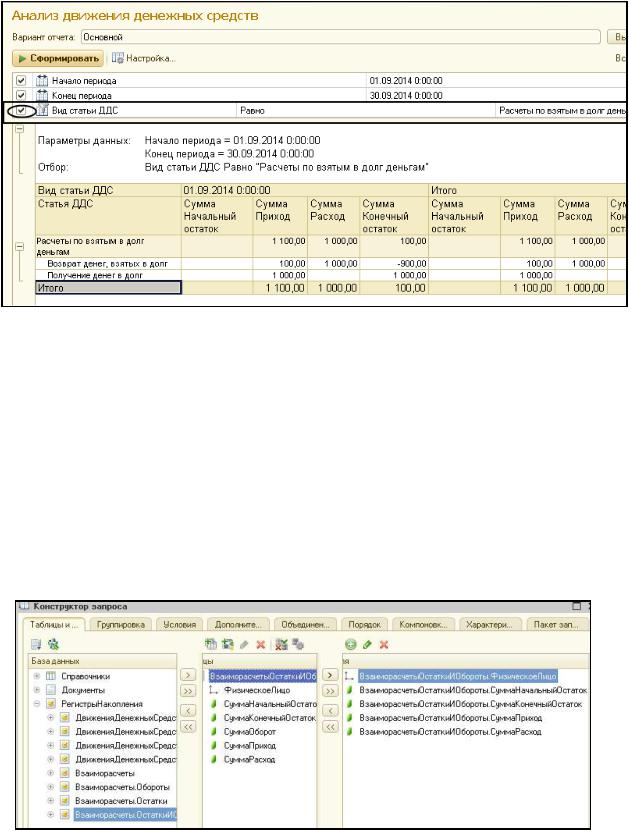629x831 pixels.
Task: Select the Итого row label cell
Action: click(108, 288)
